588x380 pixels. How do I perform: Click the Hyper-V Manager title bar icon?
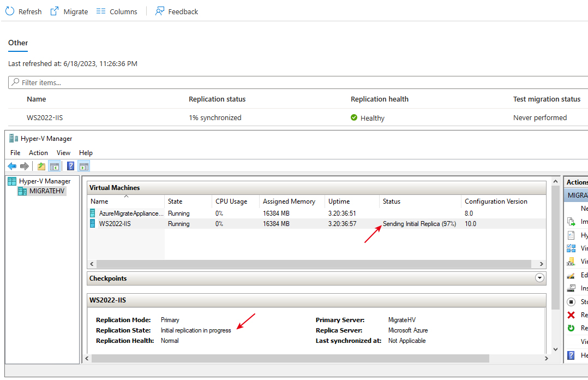14,138
